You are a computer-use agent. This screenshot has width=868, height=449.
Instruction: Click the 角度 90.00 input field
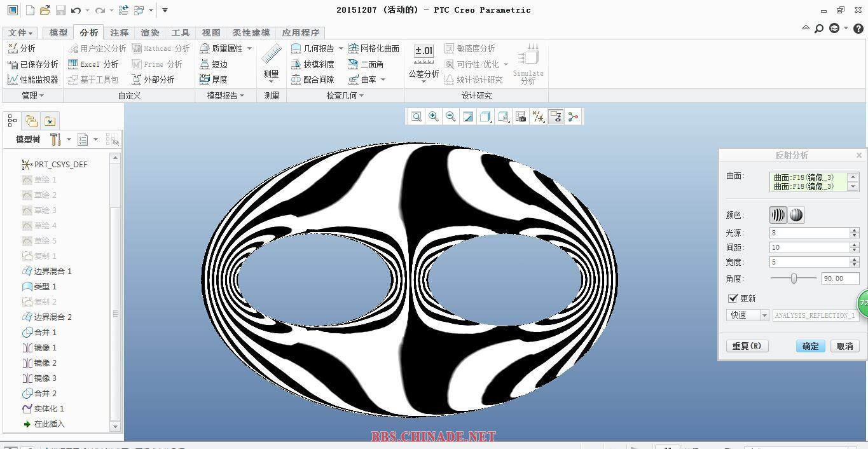coord(840,279)
